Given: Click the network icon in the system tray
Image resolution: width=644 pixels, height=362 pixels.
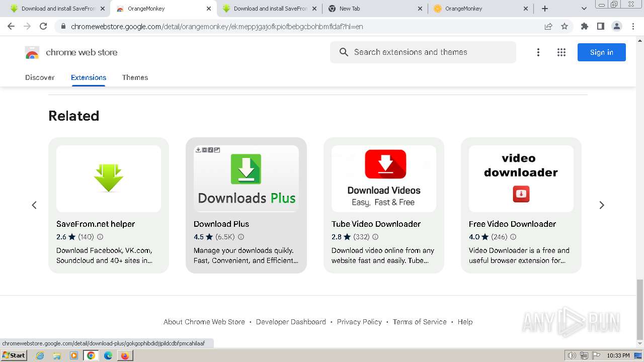Looking at the screenshot, I should [x=584, y=355].
